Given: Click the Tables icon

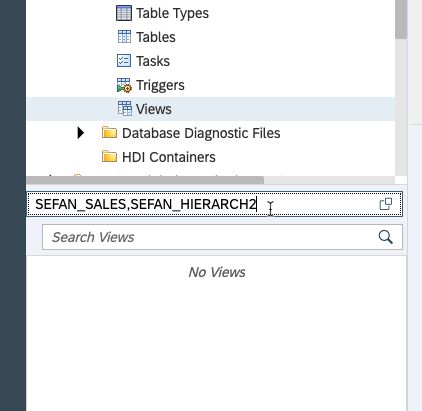Looking at the screenshot, I should 124,37.
